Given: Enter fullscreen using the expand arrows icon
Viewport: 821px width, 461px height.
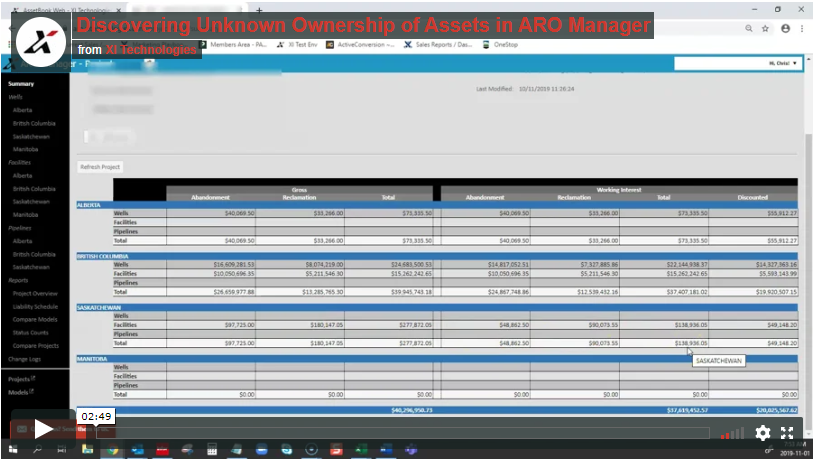Looking at the screenshot, I should [x=787, y=433].
